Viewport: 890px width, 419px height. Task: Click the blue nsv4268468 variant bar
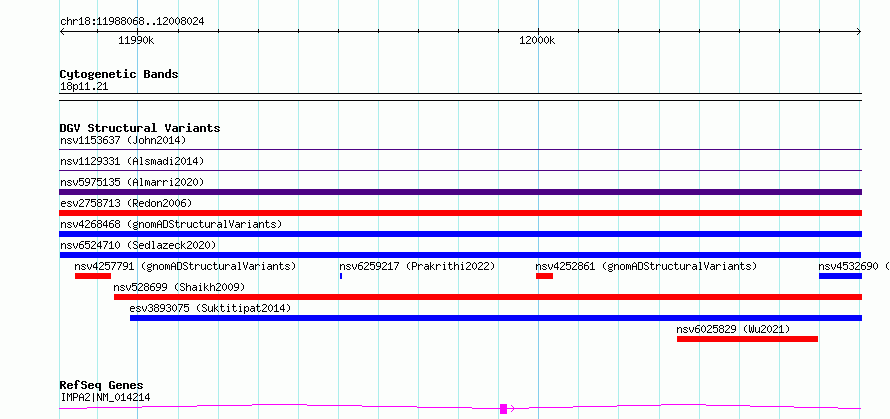coord(461,234)
